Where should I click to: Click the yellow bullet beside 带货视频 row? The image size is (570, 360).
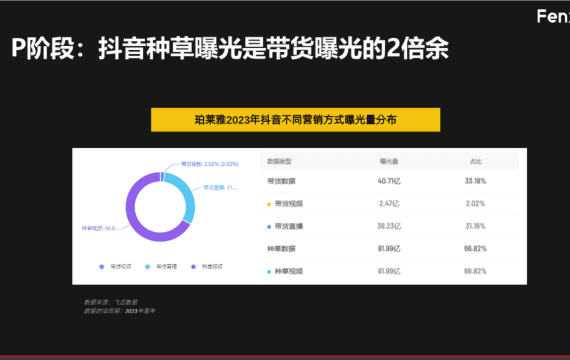269,204
